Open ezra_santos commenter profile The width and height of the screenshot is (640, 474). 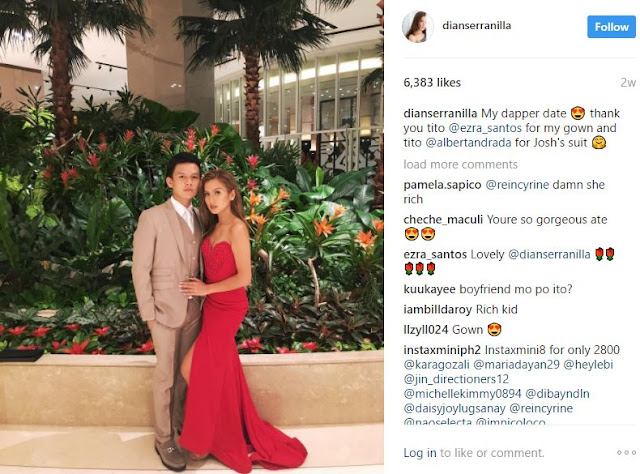pyautogui.click(x=435, y=254)
